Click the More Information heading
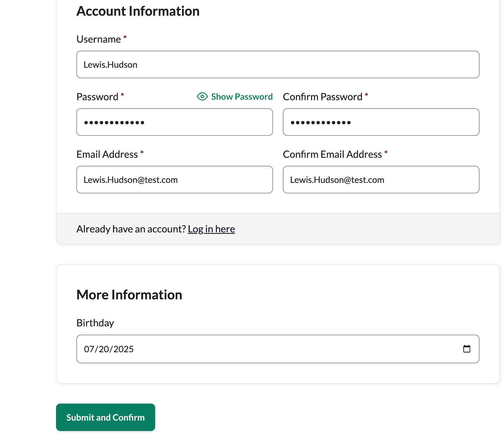Screen dimensions: 504x444 [x=129, y=295]
